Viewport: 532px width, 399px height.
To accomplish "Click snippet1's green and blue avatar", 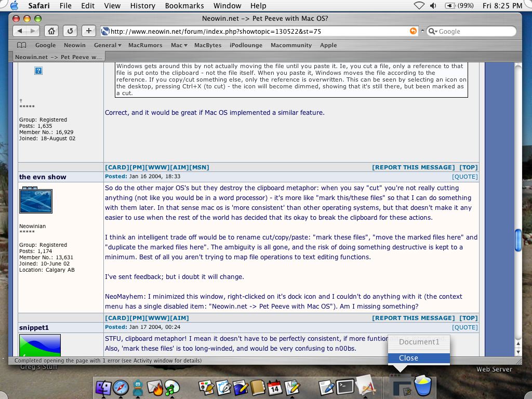I will click(x=40, y=345).
